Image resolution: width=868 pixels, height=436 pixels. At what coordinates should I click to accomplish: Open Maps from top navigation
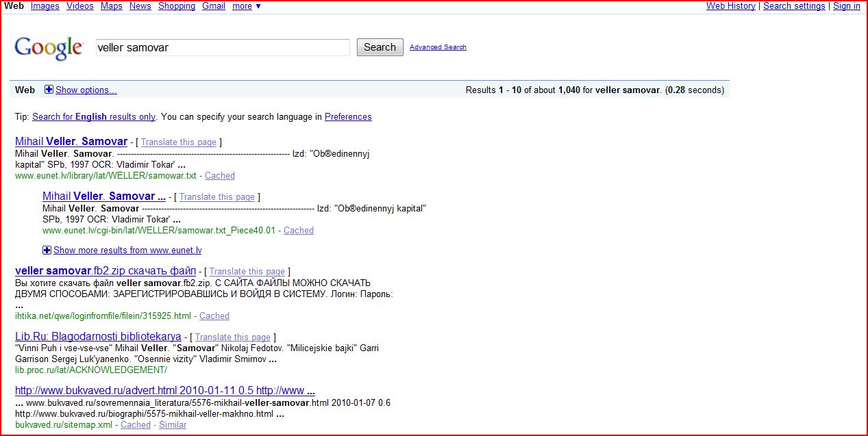pyautogui.click(x=112, y=6)
